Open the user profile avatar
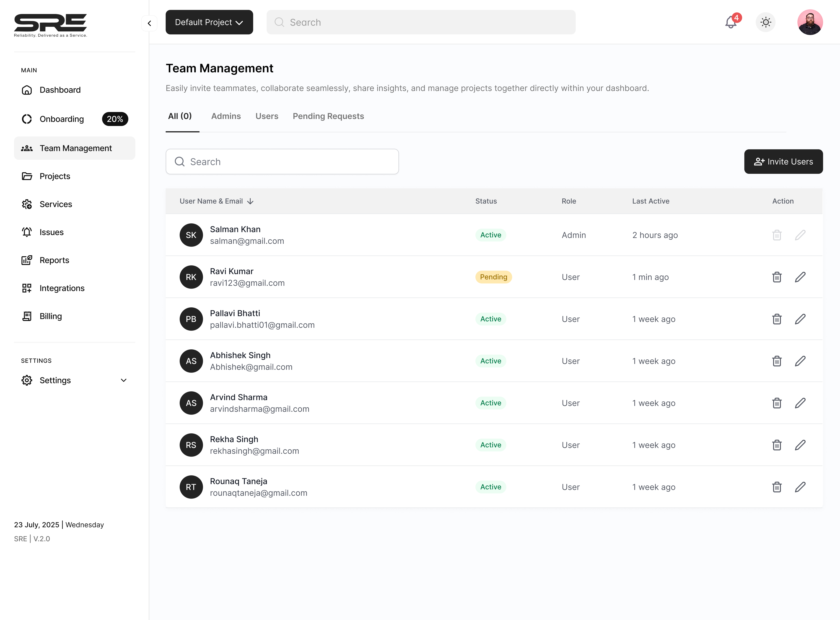This screenshot has width=840, height=620. [810, 23]
